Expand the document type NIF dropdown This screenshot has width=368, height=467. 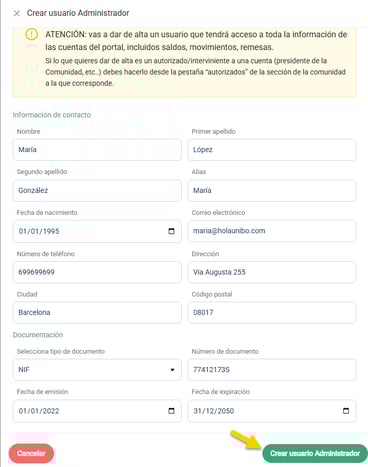pos(97,370)
